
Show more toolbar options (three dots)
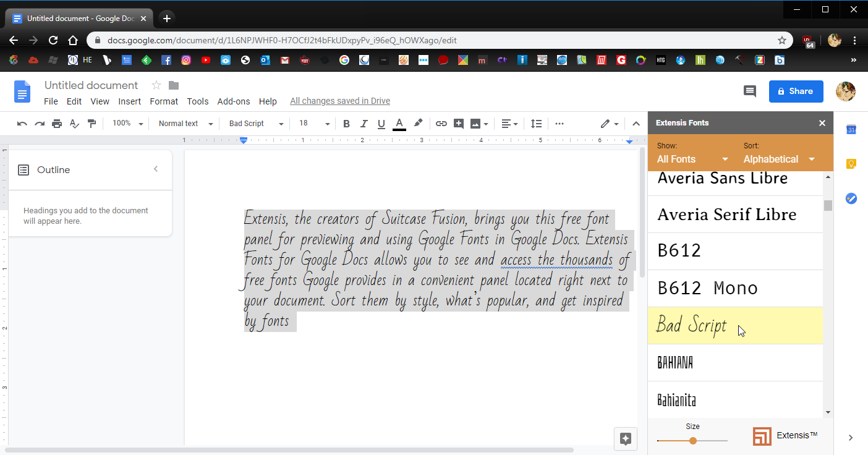pos(560,124)
